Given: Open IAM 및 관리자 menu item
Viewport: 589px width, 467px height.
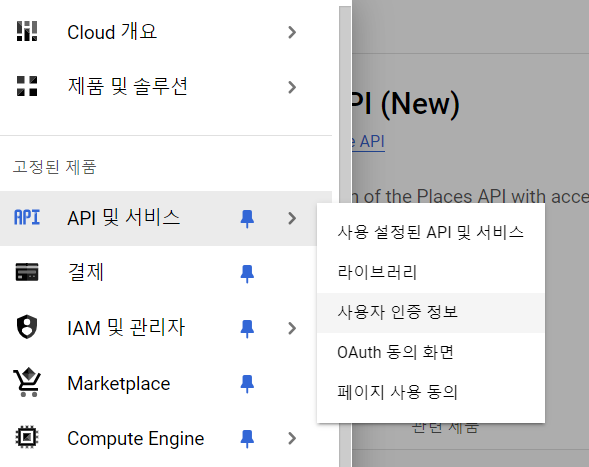Looking at the screenshot, I should [x=166, y=328].
